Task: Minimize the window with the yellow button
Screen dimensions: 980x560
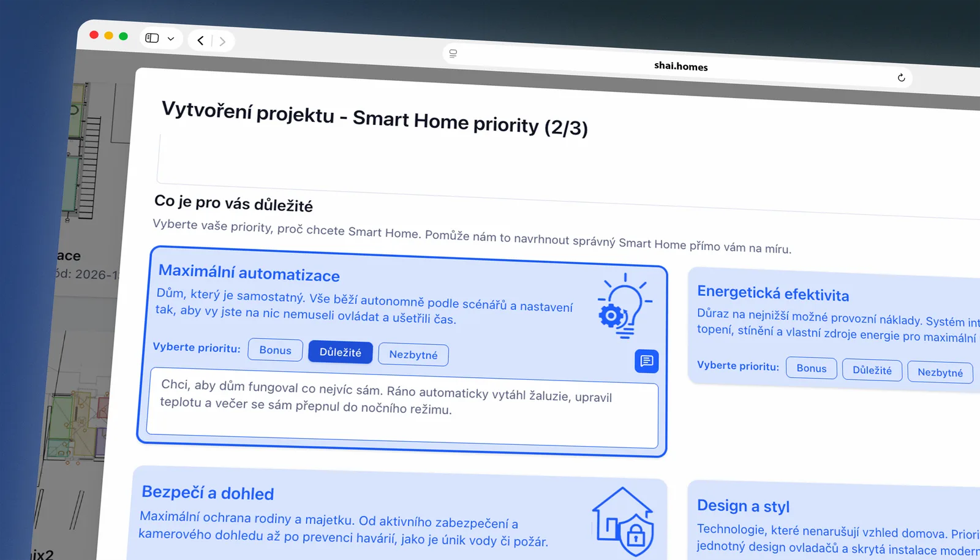Action: (x=108, y=36)
